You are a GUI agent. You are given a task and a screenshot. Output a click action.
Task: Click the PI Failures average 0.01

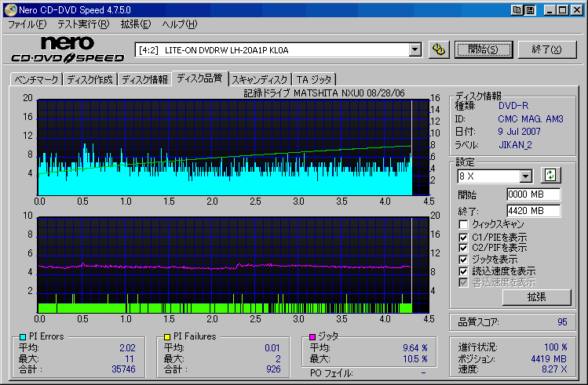coord(272,348)
